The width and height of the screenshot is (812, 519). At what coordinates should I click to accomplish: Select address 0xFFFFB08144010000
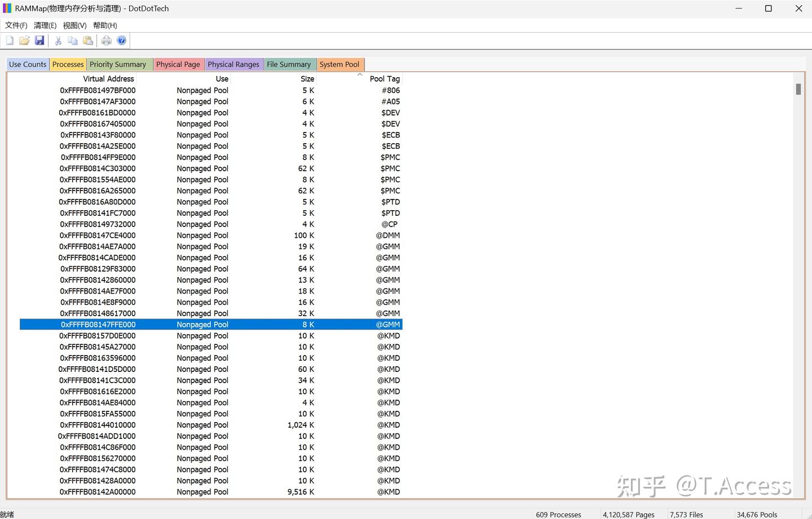pyautogui.click(x=98, y=425)
